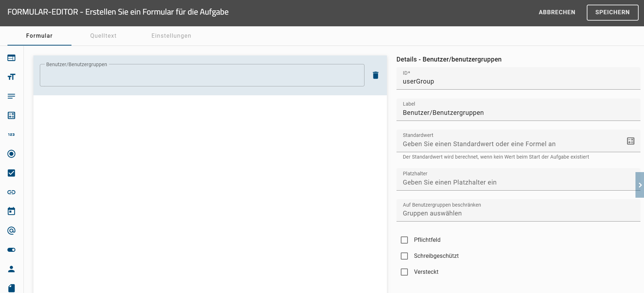Open the Gruppen auswählen dropdown
The image size is (644, 293).
518,213
